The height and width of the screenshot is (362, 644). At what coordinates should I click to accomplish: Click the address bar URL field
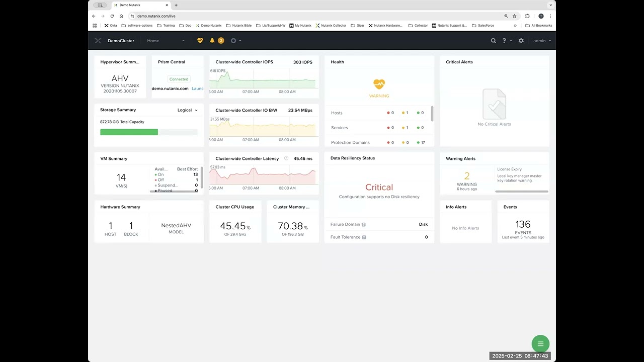click(317, 16)
